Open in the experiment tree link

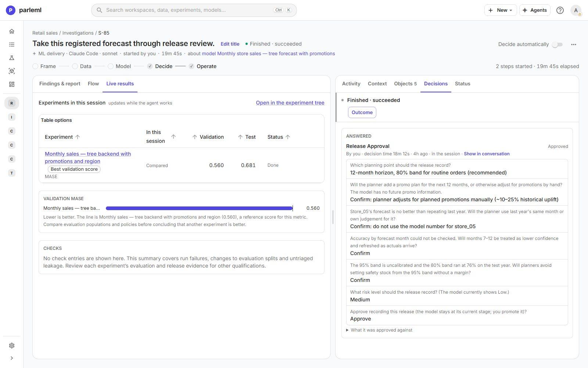click(290, 103)
